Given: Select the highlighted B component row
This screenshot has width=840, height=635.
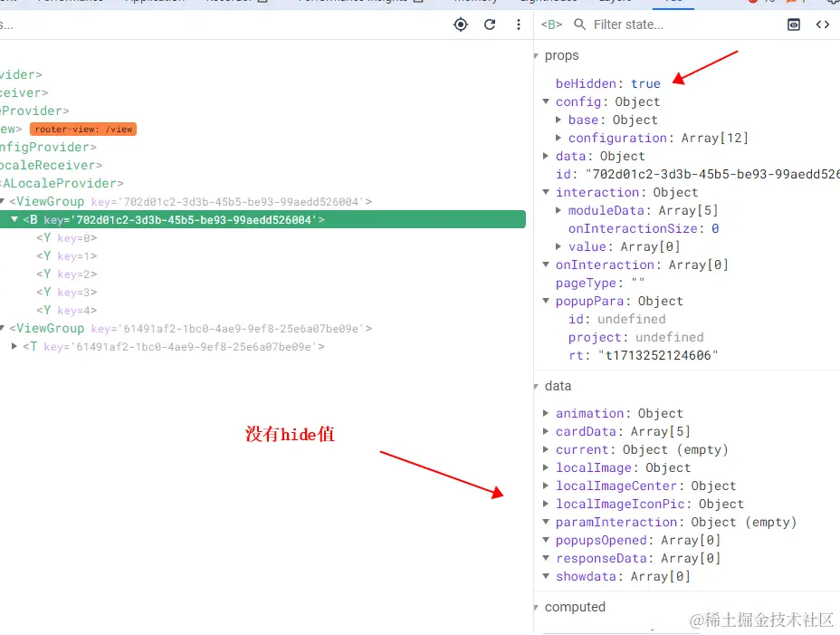Looking at the screenshot, I should point(262,219).
